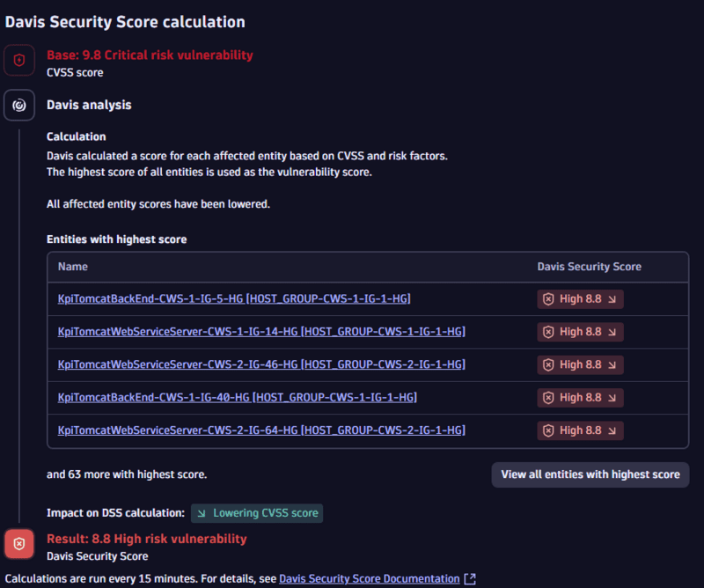Image resolution: width=704 pixels, height=588 pixels.
Task: Click the View all entities with highest score button
Action: pyautogui.click(x=590, y=474)
